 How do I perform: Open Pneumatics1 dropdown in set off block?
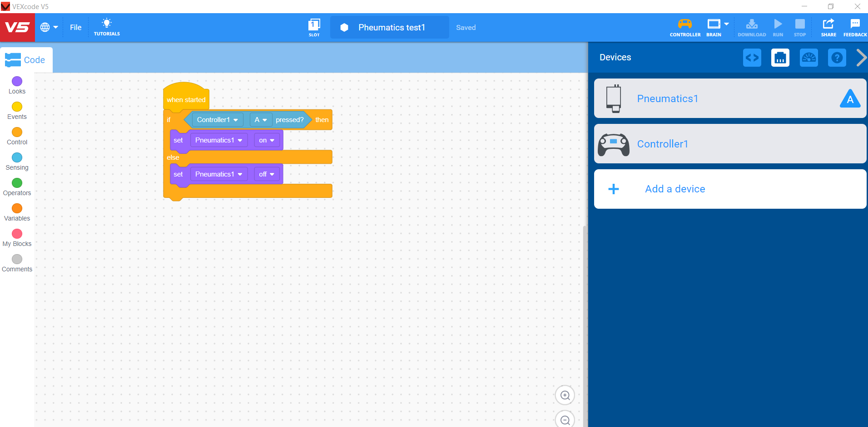219,174
